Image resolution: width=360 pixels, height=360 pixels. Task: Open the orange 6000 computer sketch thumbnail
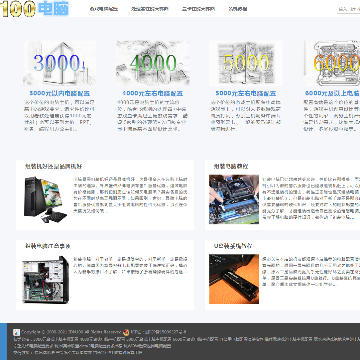[331, 63]
